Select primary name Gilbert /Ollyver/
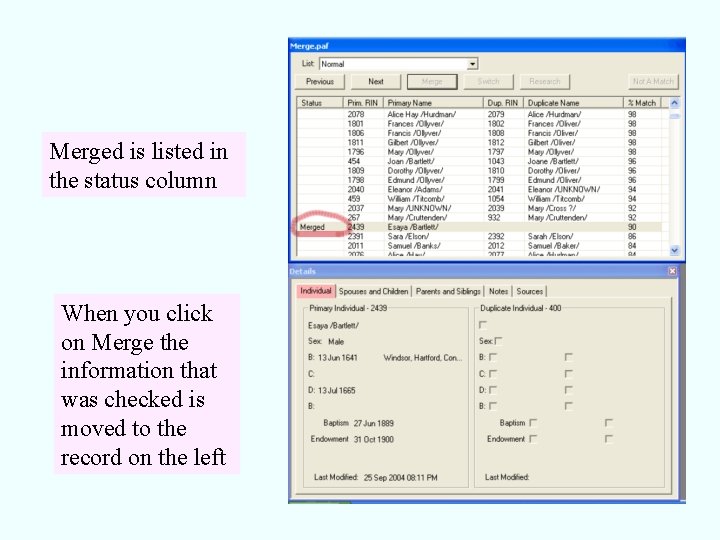 pos(413,142)
